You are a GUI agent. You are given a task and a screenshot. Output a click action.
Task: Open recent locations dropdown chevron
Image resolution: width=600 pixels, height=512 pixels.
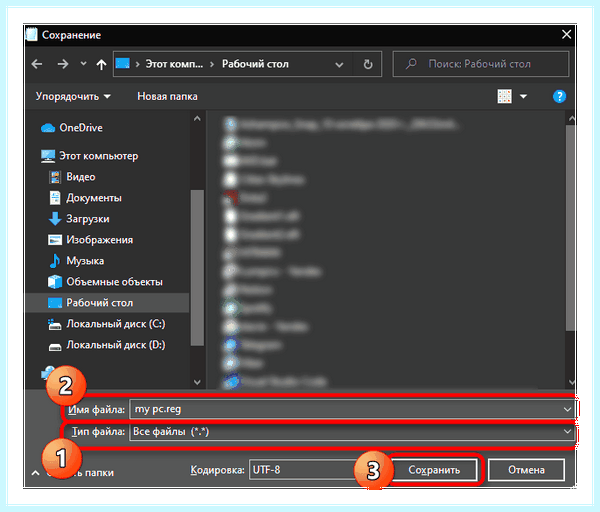(83, 64)
